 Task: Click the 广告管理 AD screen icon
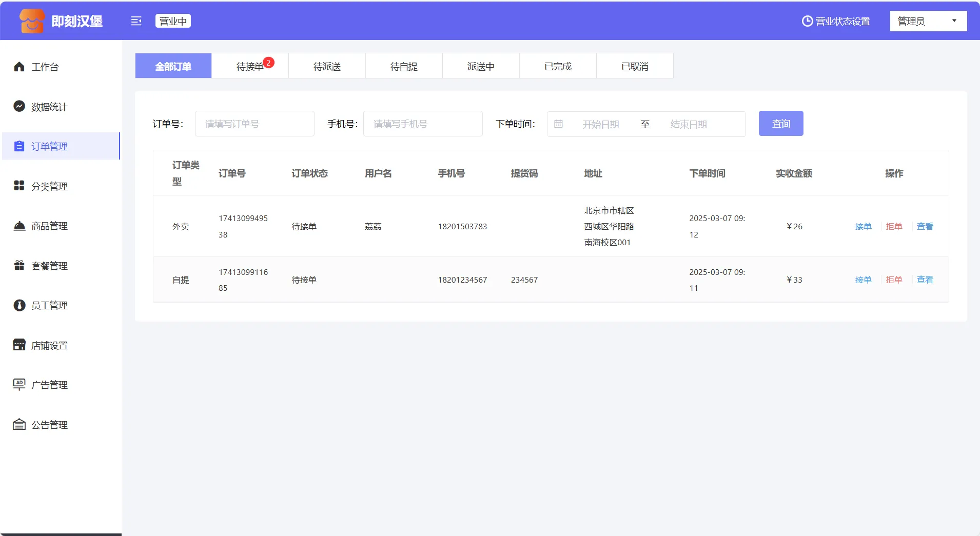point(19,384)
